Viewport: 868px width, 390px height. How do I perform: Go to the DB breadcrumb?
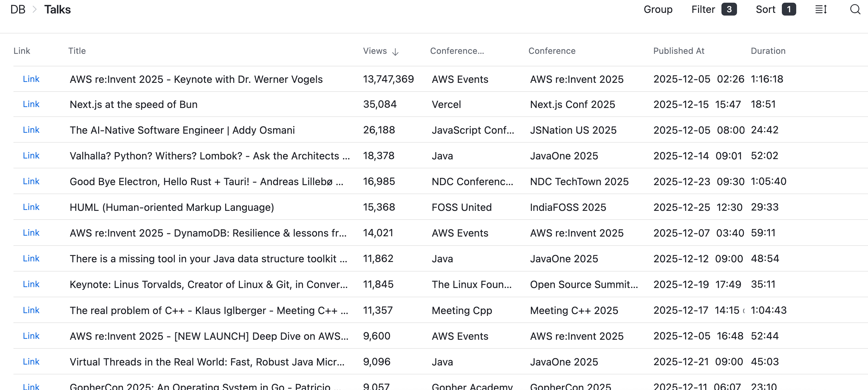[18, 10]
